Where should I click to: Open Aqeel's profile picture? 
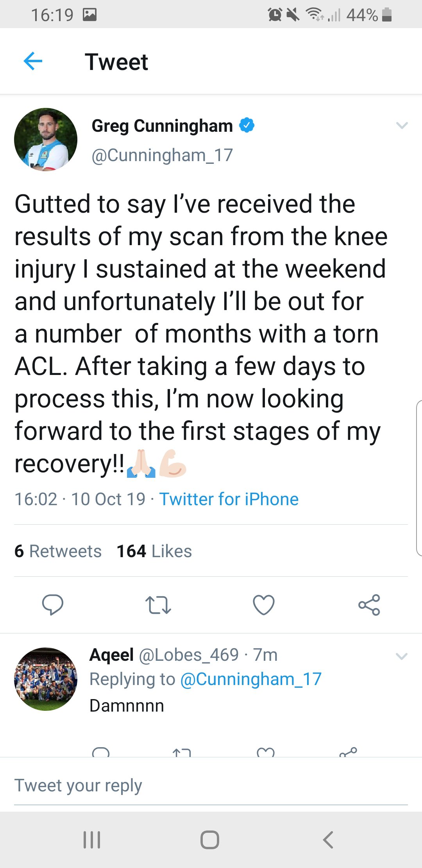pyautogui.click(x=46, y=679)
